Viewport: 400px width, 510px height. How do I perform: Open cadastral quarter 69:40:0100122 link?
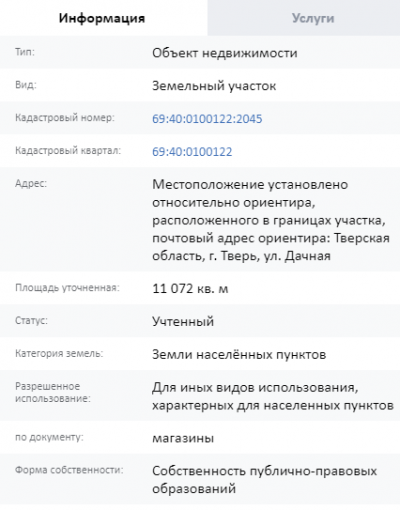pos(192,152)
